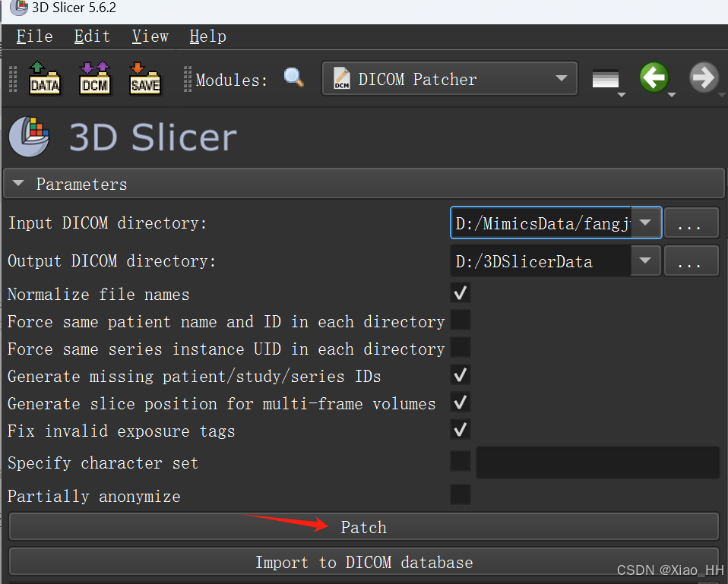The height and width of the screenshot is (584, 728).
Task: Open DICOM Patcher module dropdown
Action: (449, 78)
